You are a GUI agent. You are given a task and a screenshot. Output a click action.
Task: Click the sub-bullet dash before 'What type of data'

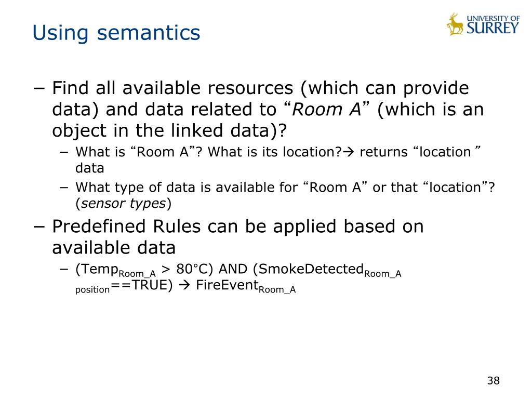(64, 188)
